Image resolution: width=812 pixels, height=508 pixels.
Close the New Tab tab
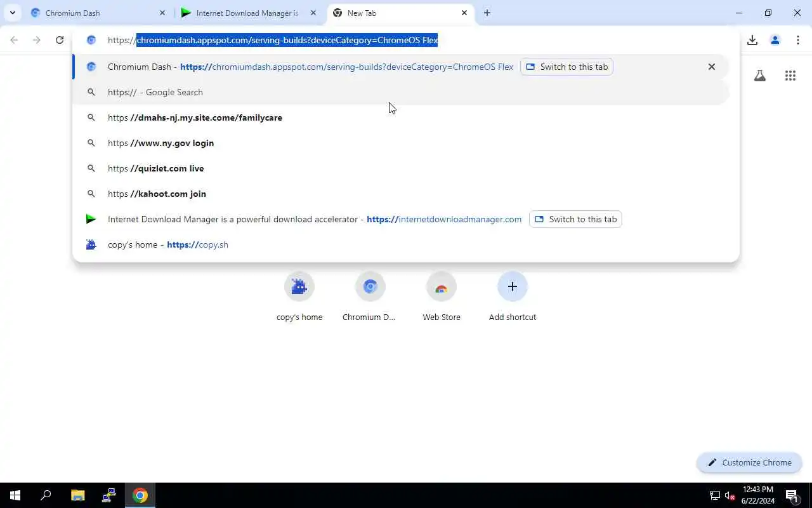(x=464, y=13)
